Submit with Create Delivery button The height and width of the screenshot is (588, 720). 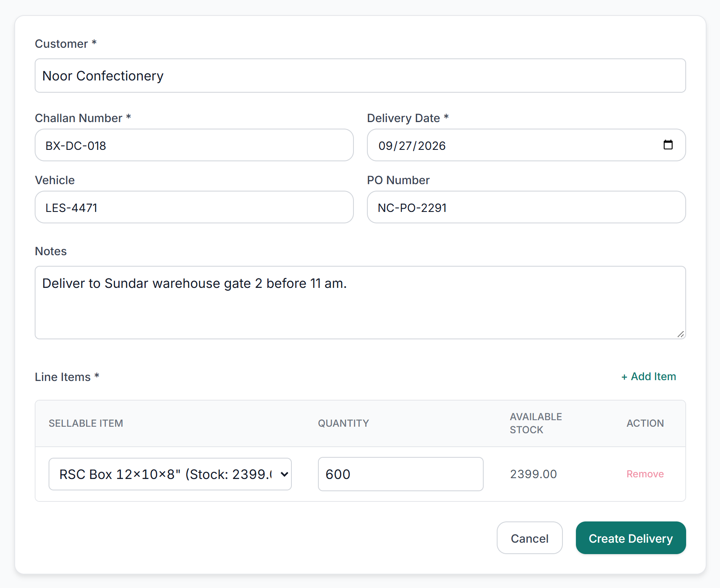tap(631, 538)
